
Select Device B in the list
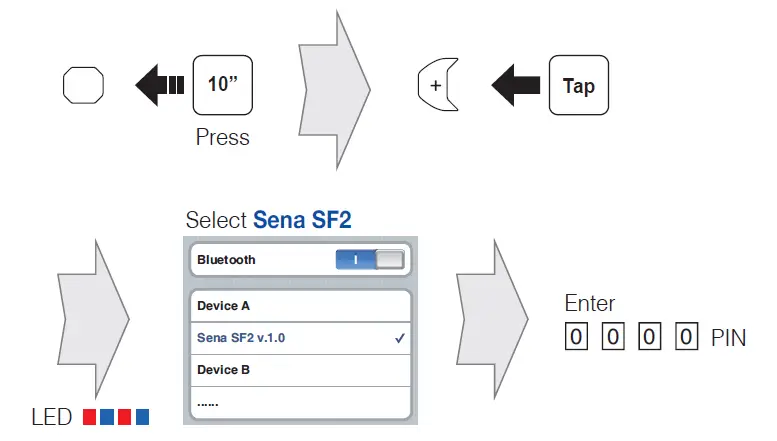(x=300, y=370)
